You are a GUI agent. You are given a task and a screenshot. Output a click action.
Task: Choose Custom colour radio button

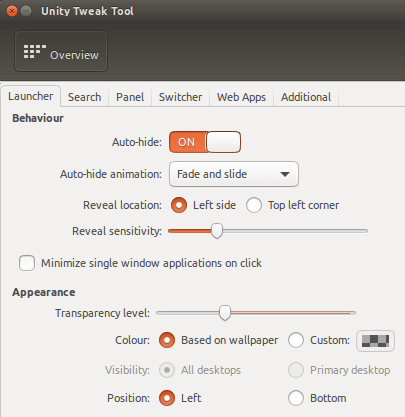coord(296,340)
